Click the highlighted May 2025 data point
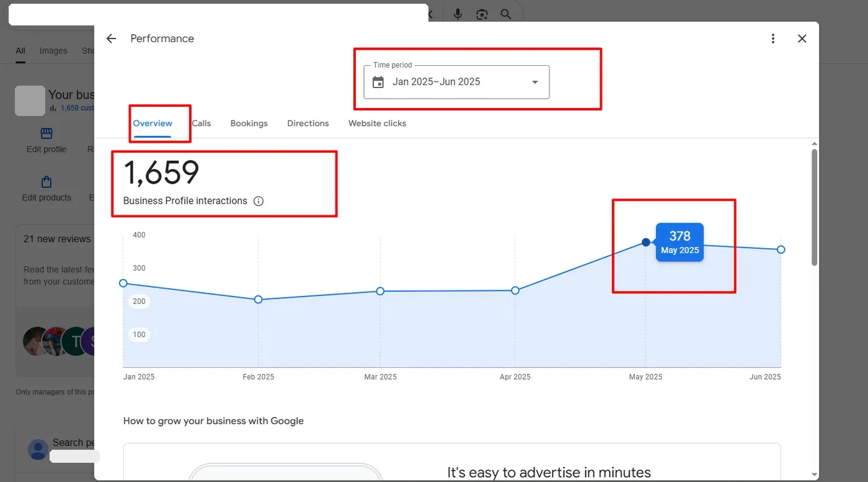 646,242
